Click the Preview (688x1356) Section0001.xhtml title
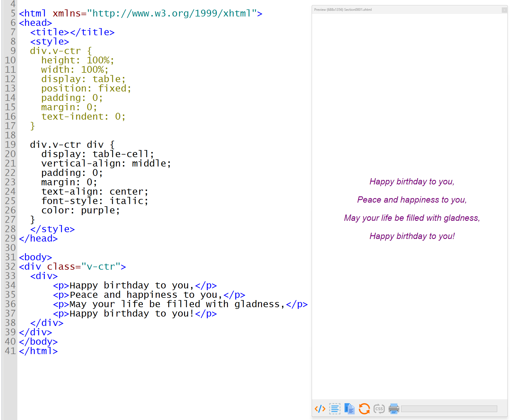510x420 pixels. [x=343, y=10]
